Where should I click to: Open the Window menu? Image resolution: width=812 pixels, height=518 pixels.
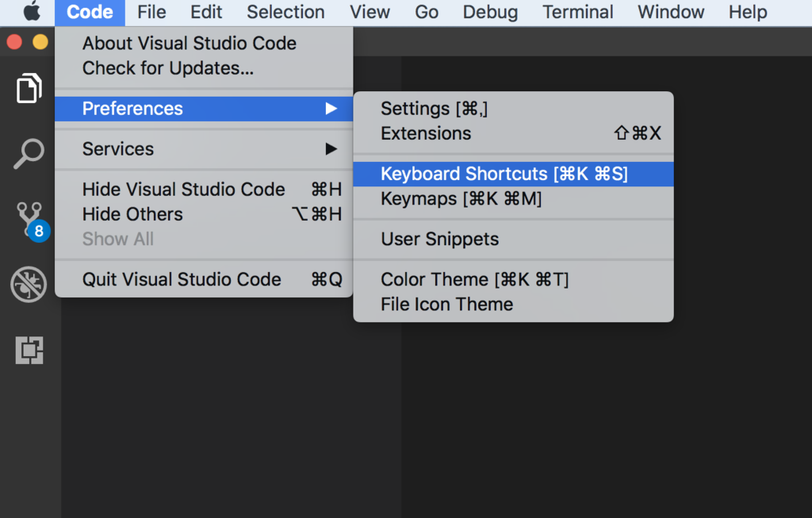[671, 12]
